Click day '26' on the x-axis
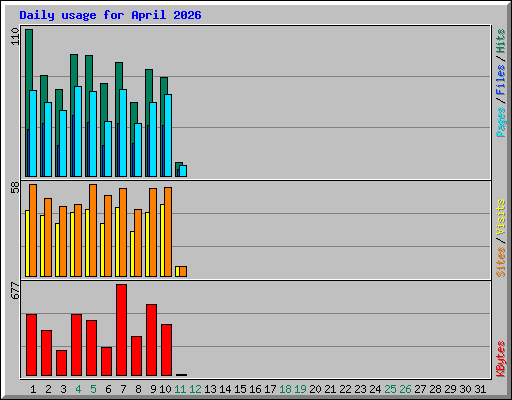The width and height of the screenshot is (512, 400). coord(405,389)
